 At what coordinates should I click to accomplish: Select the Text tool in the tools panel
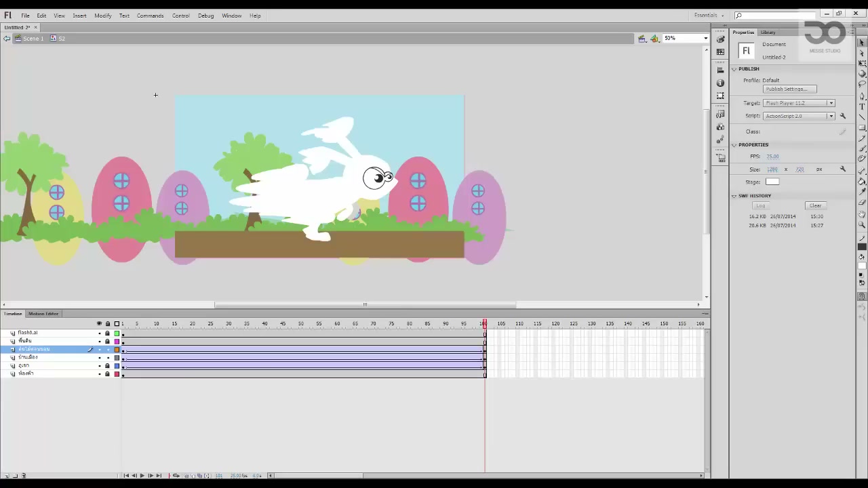click(x=862, y=106)
